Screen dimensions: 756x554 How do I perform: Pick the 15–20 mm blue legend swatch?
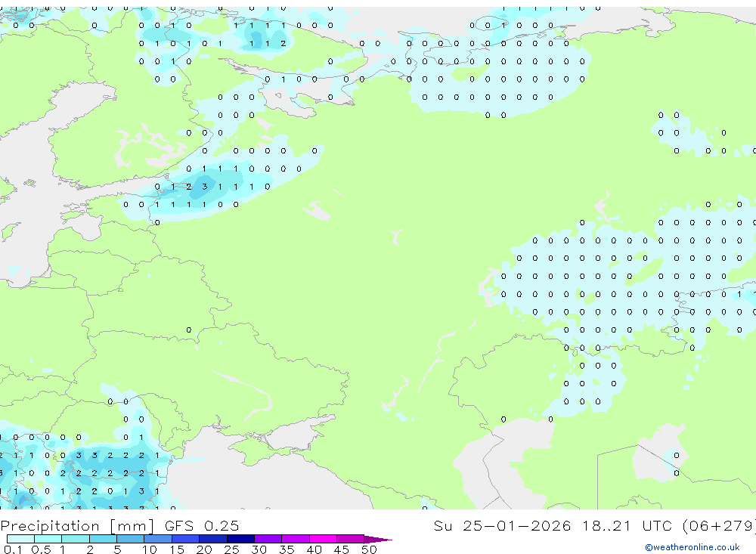[x=186, y=539]
